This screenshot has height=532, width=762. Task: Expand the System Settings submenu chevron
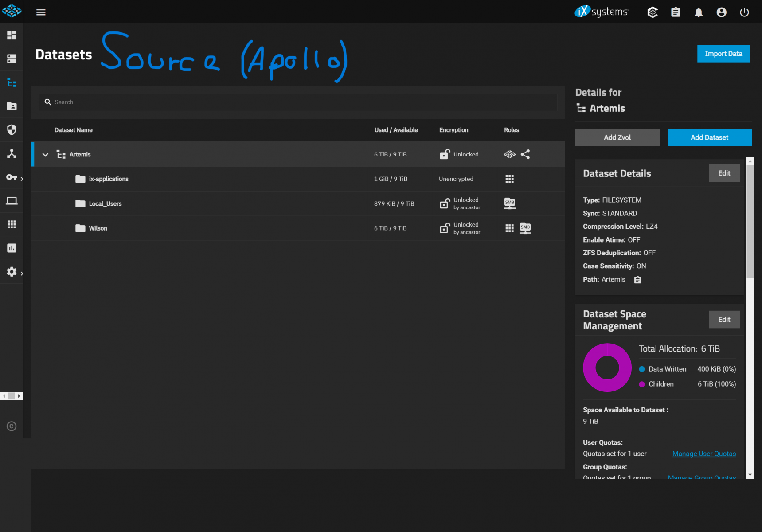pyautogui.click(x=22, y=273)
